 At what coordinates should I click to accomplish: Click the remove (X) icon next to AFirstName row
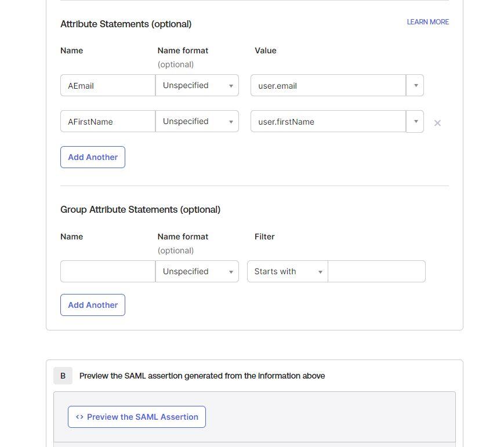(x=437, y=122)
